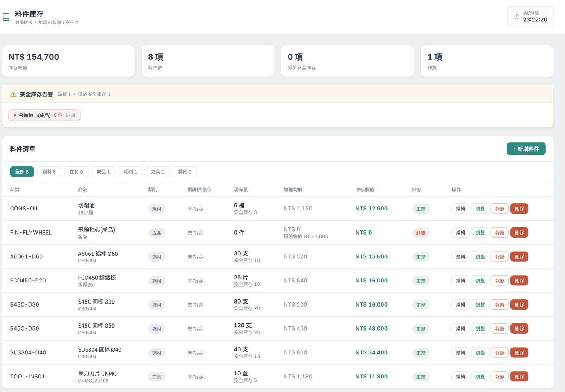Click the 0 項 低於安全庫存 card
The width and height of the screenshot is (565, 392).
point(348,61)
